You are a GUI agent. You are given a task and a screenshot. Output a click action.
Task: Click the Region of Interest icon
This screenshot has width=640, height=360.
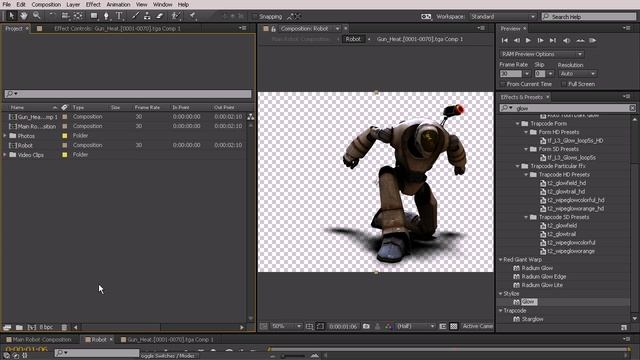click(442, 326)
